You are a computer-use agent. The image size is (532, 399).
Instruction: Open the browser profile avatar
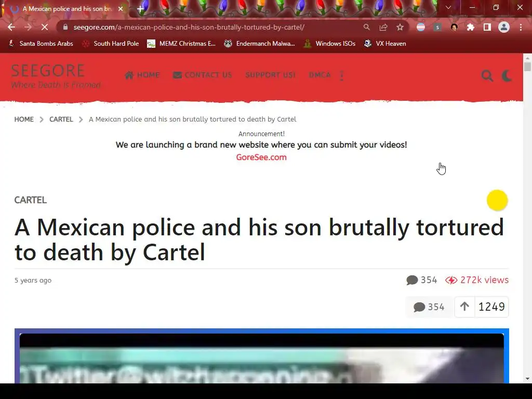tap(504, 27)
